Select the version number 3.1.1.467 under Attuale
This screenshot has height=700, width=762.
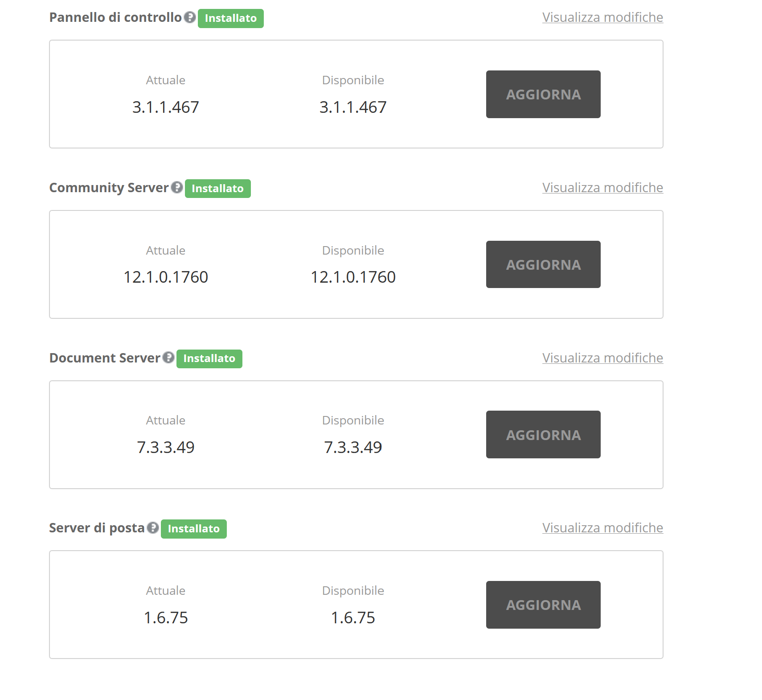[x=165, y=107]
